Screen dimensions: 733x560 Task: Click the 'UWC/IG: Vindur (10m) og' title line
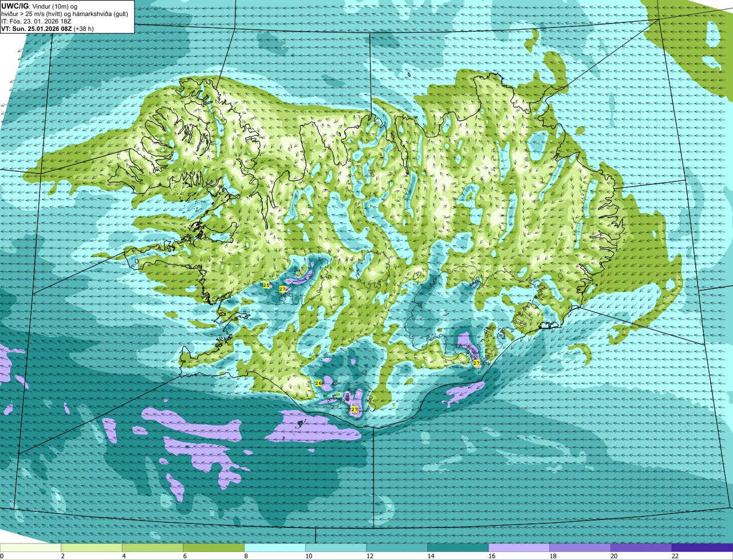(40, 6)
